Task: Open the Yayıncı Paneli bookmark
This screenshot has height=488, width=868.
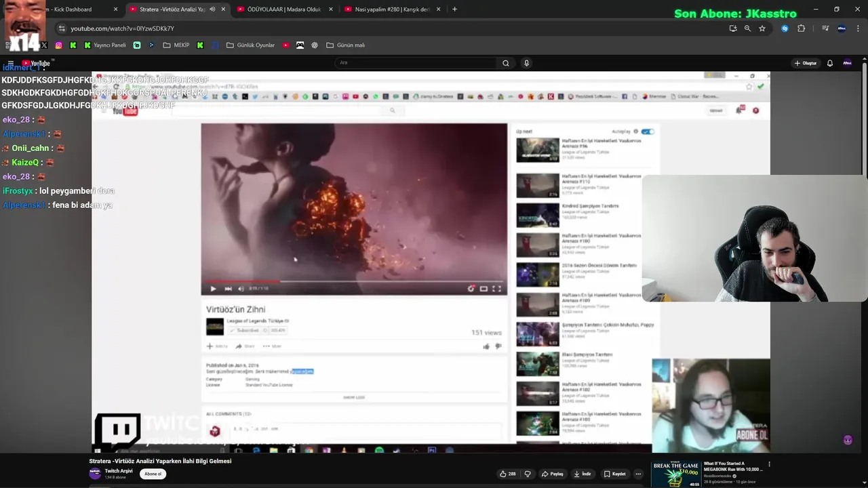Action: point(105,45)
